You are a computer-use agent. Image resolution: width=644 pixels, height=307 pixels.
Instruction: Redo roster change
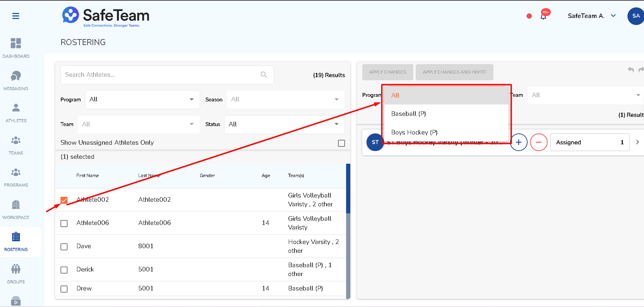point(641,70)
